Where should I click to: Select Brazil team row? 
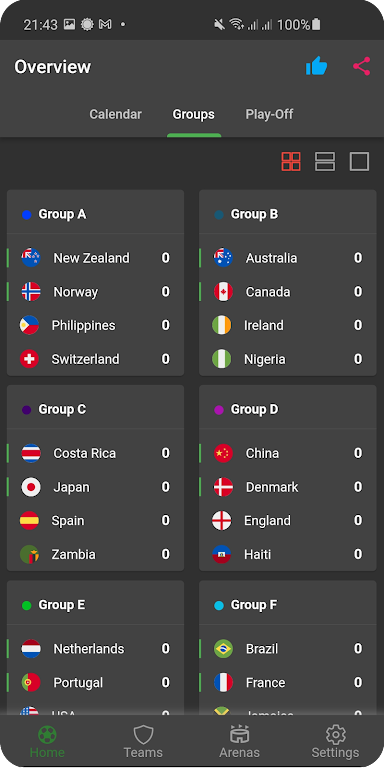(288, 648)
